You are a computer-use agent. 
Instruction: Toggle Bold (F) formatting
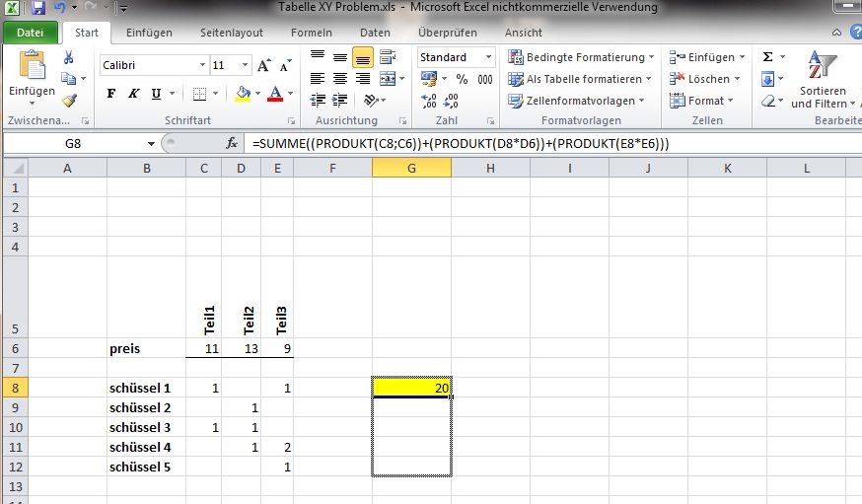click(x=111, y=94)
